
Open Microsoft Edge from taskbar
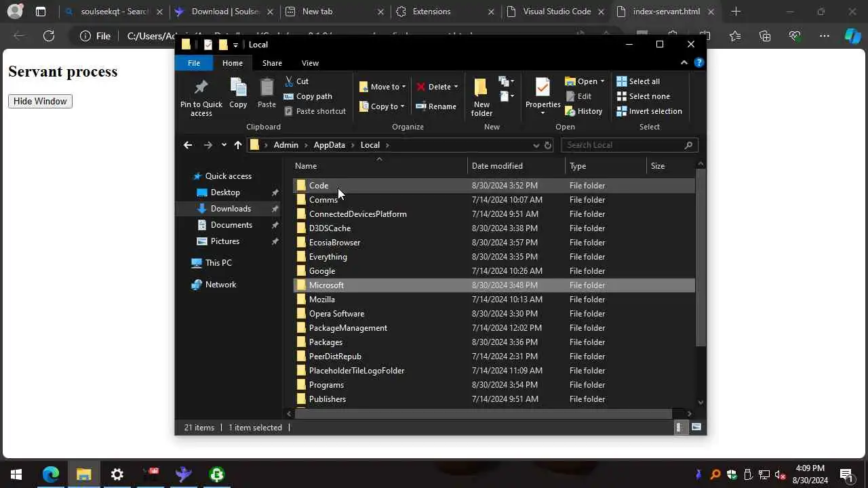(51, 474)
